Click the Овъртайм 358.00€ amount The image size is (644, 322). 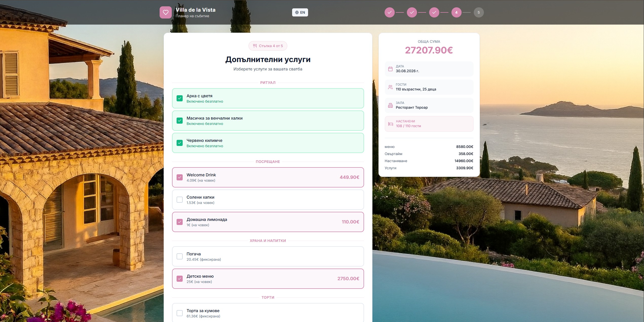(x=466, y=154)
